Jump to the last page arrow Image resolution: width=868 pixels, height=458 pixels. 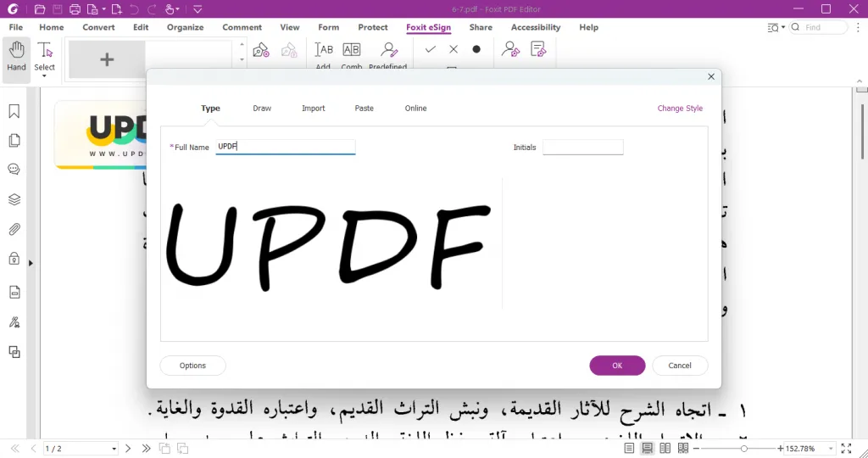[146, 449]
